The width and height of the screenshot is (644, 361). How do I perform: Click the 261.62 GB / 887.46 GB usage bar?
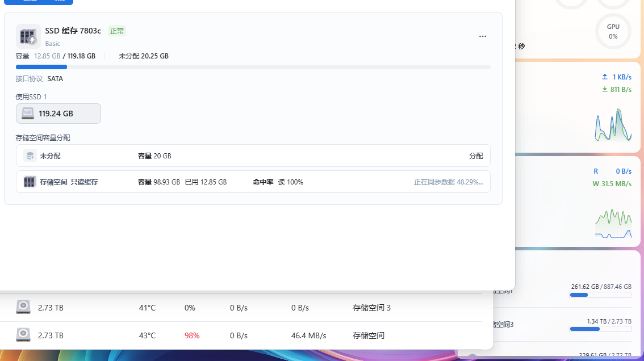point(600,295)
